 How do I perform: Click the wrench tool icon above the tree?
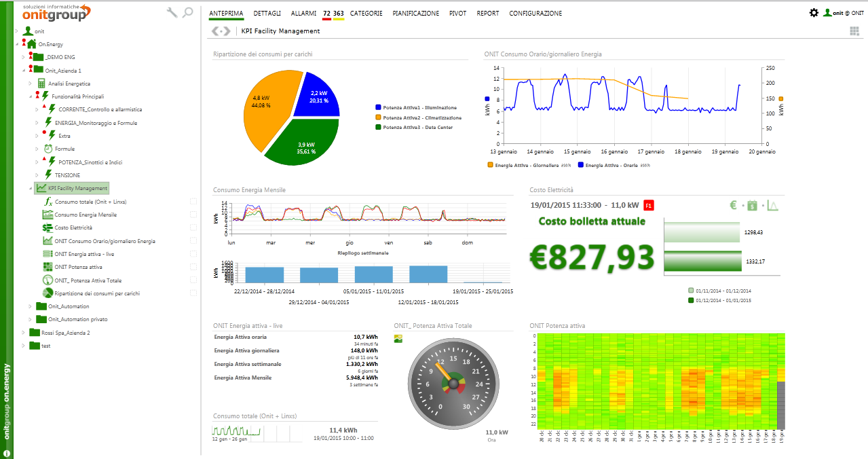click(x=171, y=12)
